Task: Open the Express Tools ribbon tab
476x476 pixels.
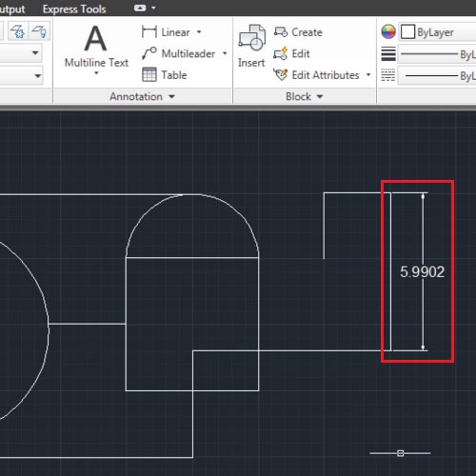Action: coord(74,9)
